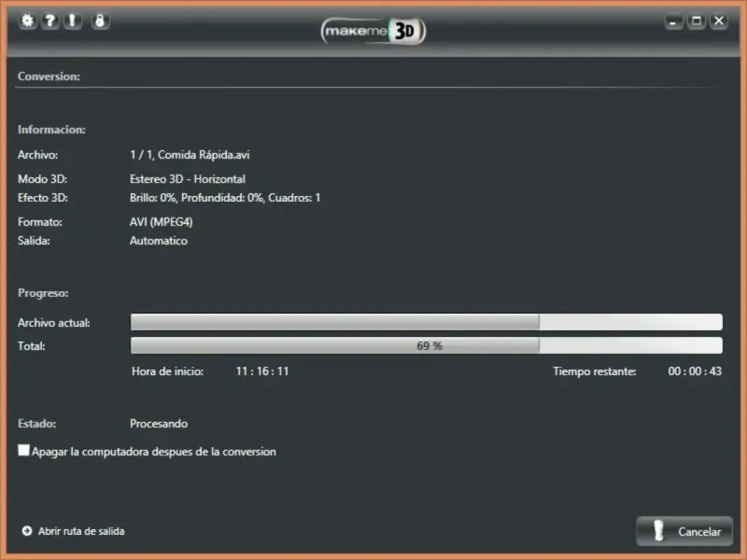747x560 pixels.
Task: Click the Efecto 3D: label
Action: (43, 198)
